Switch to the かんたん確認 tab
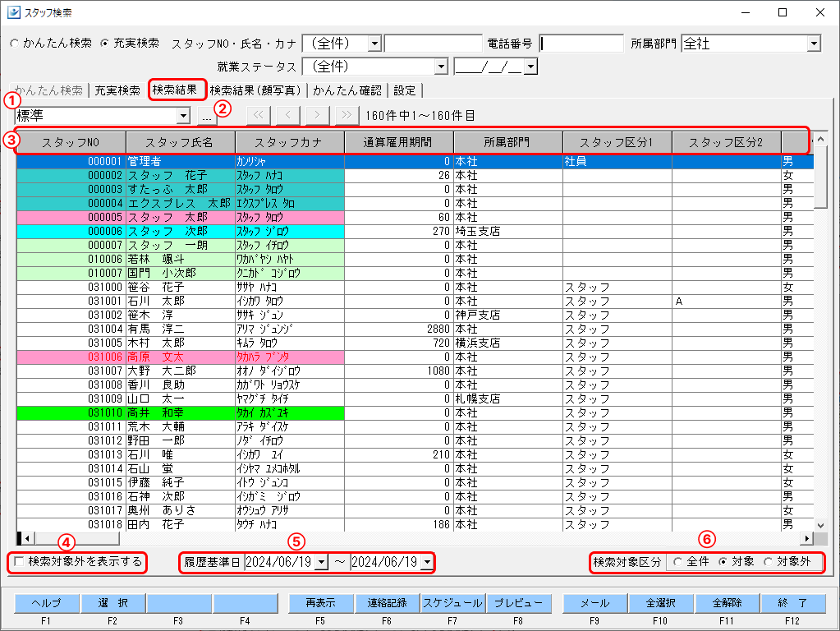Screen dimensions: 840x631 tap(347, 90)
